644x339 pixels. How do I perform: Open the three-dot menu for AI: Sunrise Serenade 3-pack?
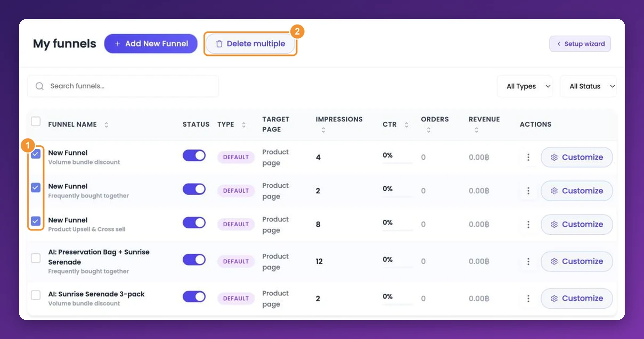click(x=528, y=299)
